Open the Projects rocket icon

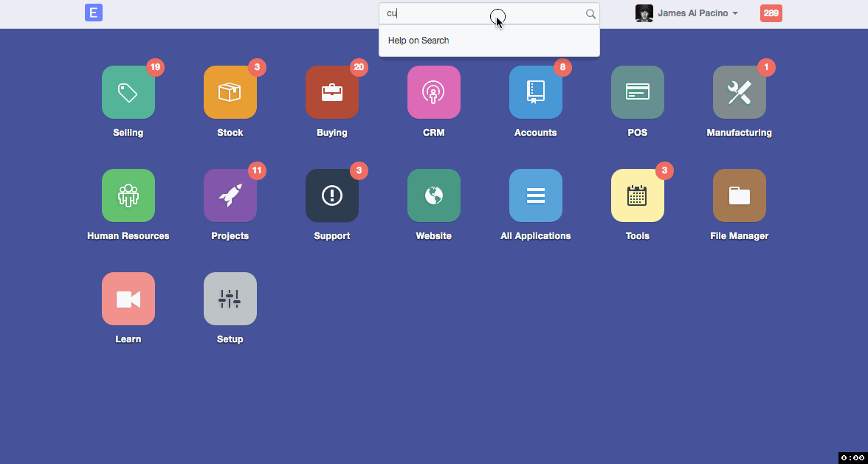[x=230, y=196]
